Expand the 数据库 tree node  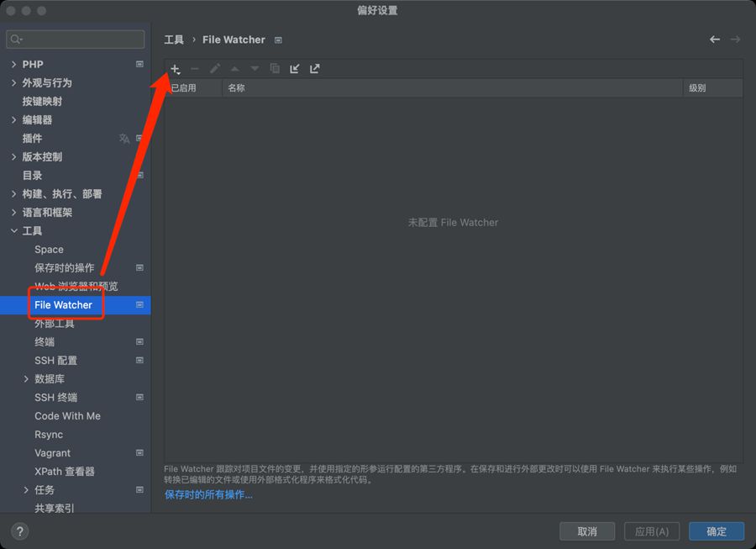coord(26,379)
